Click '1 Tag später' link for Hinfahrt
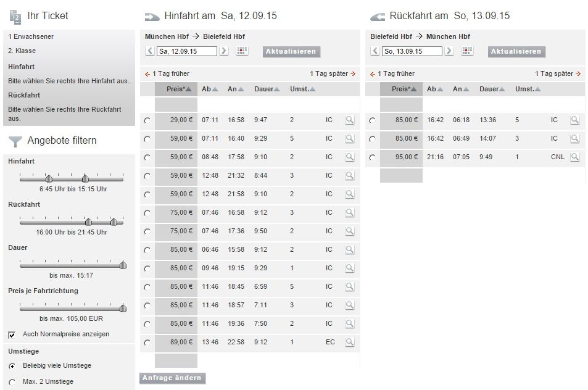This screenshot has height=390, width=588. (333, 73)
